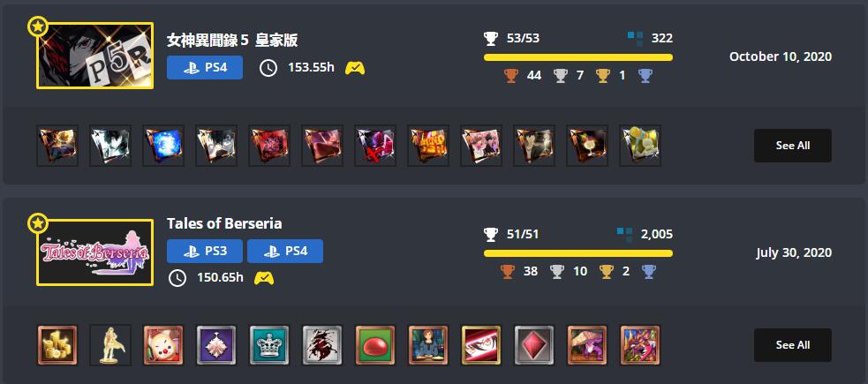Open the crown trophy tile in Berseria row

tap(269, 344)
